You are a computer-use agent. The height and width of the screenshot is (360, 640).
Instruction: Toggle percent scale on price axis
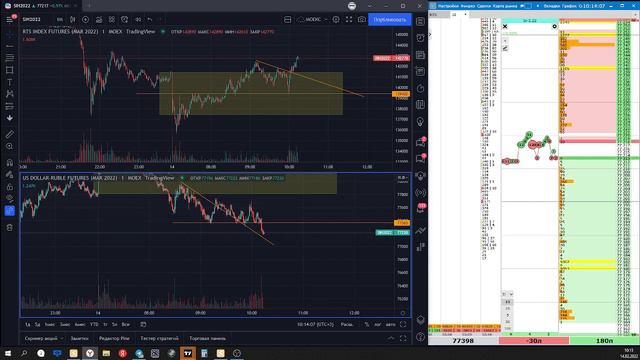(x=367, y=324)
